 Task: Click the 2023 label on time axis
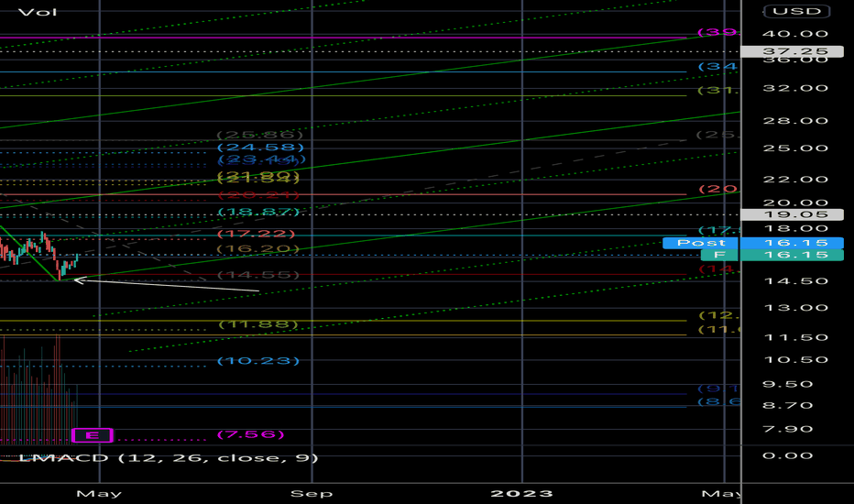pyautogui.click(x=521, y=494)
